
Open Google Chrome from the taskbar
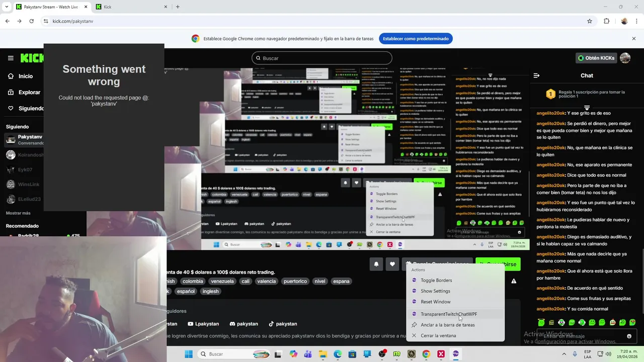[x=426, y=354]
